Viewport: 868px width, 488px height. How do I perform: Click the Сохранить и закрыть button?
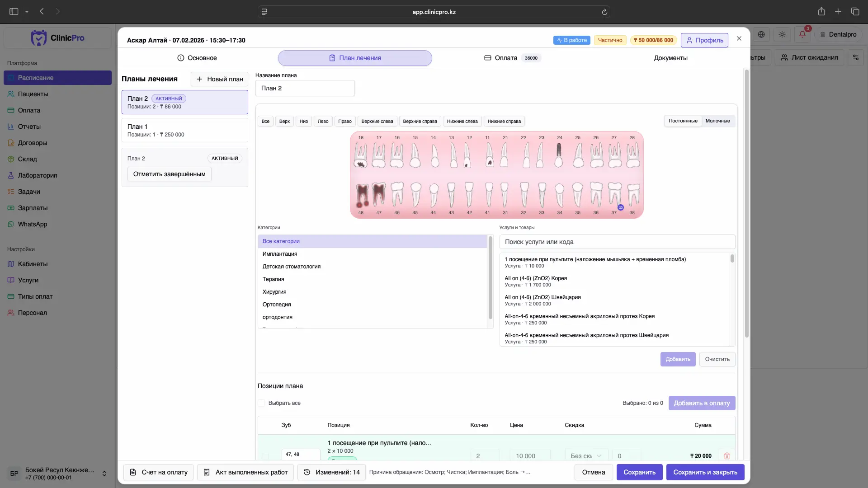point(705,472)
